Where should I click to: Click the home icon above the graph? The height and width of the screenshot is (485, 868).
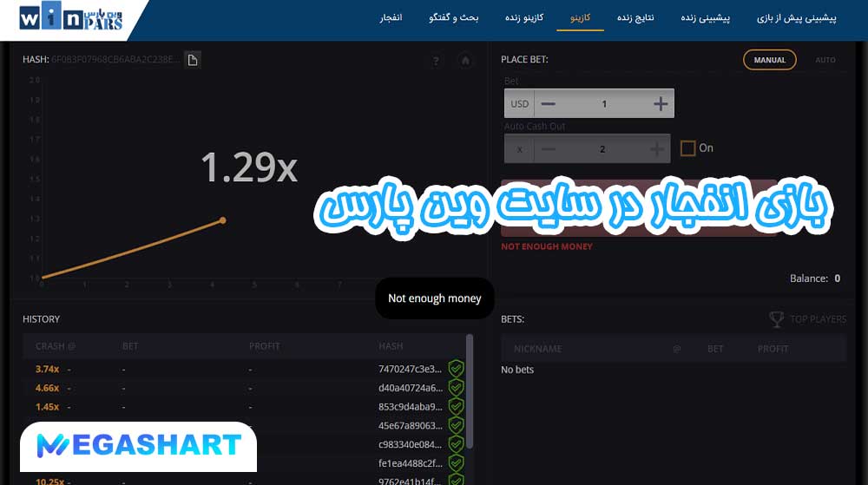click(x=465, y=60)
